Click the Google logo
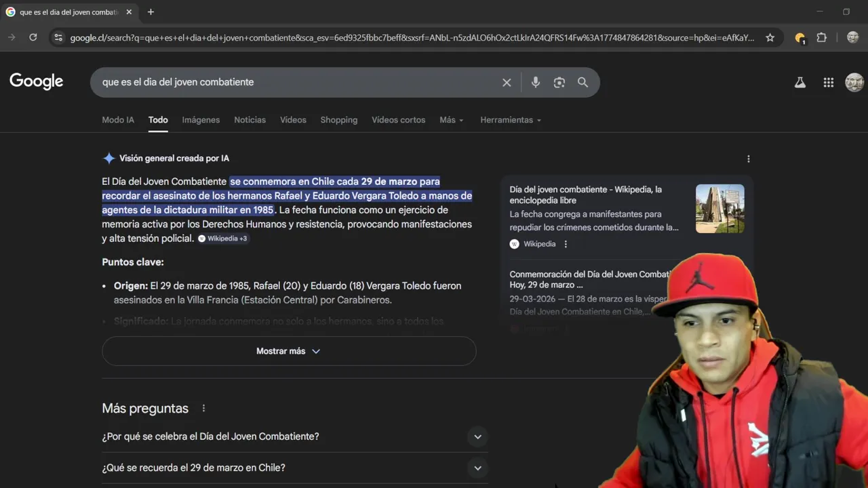 tap(37, 81)
